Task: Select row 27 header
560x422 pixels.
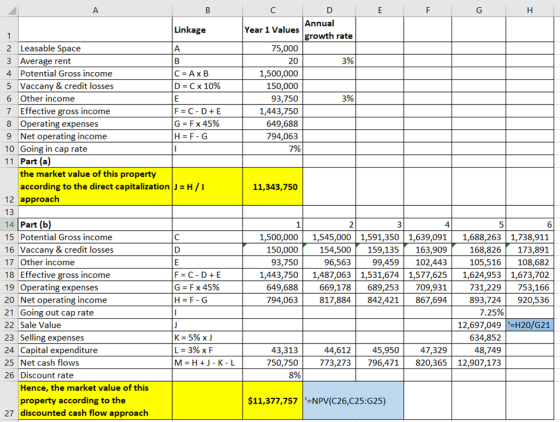Action: click(x=9, y=400)
